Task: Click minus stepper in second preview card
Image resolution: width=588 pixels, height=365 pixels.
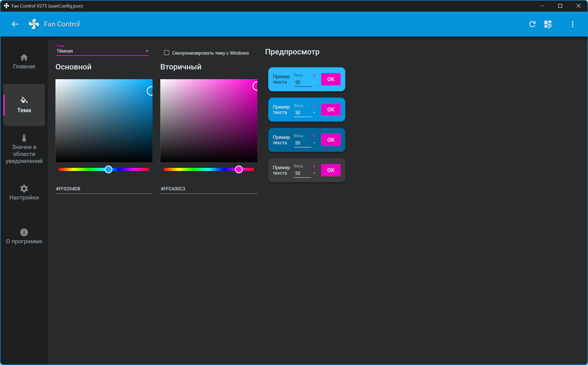Action: [x=314, y=113]
